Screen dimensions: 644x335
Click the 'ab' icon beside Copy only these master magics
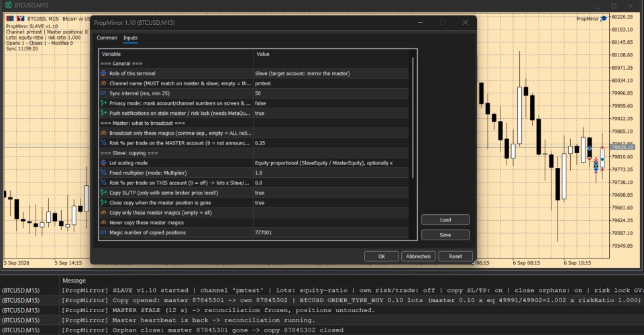pos(103,213)
